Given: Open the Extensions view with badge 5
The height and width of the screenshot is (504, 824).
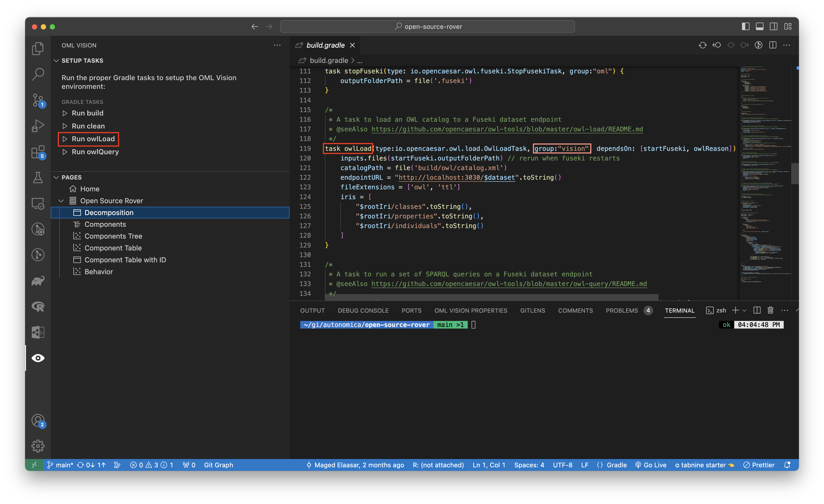Looking at the screenshot, I should [38, 152].
